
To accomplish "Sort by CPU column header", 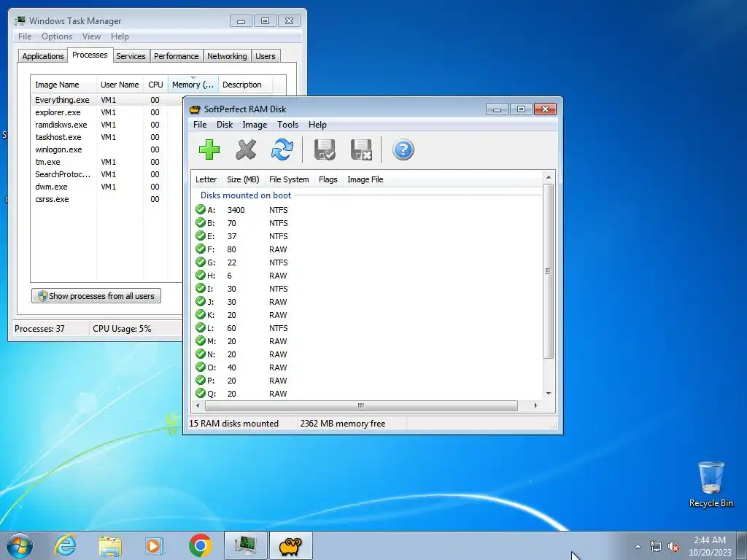I will tap(155, 85).
